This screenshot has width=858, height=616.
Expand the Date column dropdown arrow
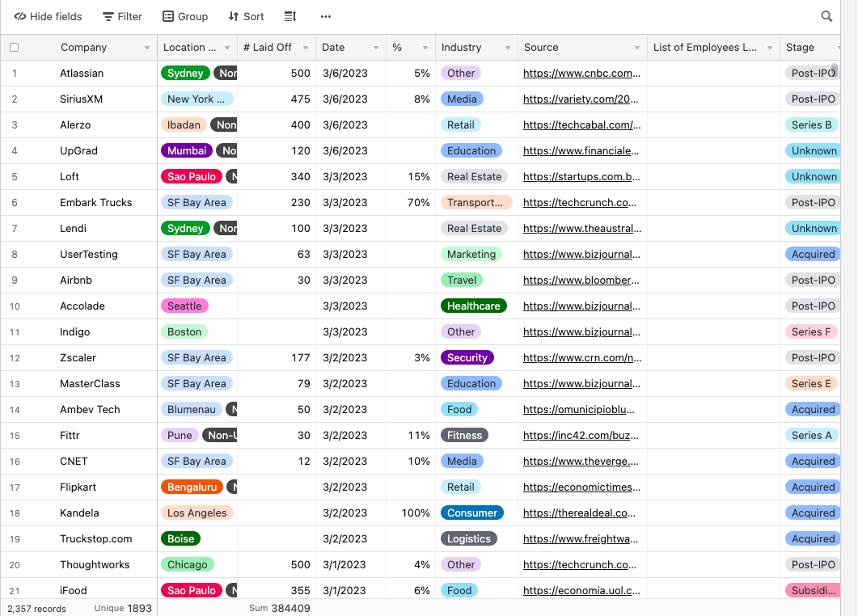click(376, 49)
